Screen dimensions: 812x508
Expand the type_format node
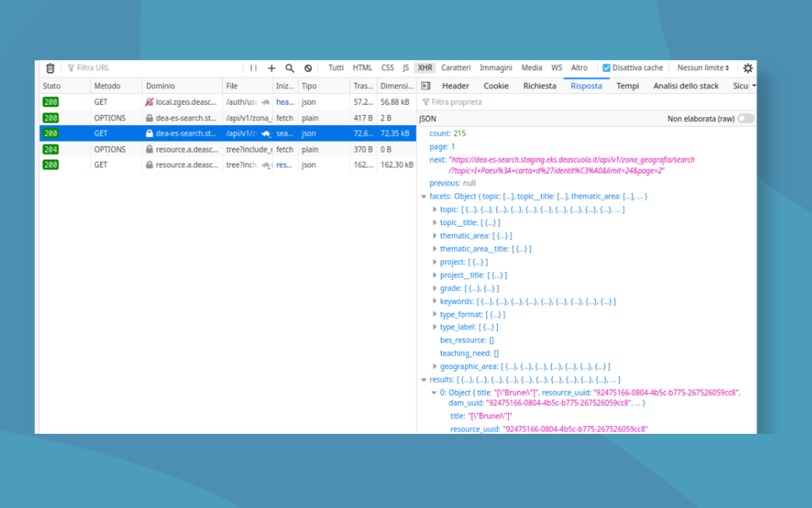pos(434,314)
